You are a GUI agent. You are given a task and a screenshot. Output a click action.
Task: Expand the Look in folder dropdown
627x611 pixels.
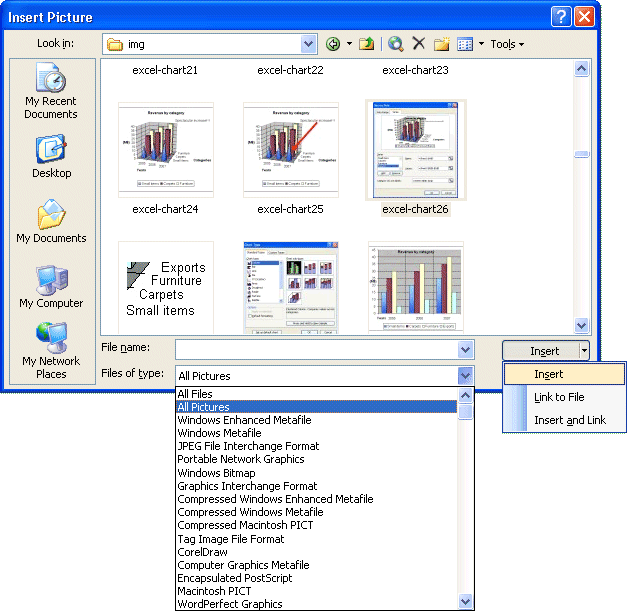click(x=308, y=44)
